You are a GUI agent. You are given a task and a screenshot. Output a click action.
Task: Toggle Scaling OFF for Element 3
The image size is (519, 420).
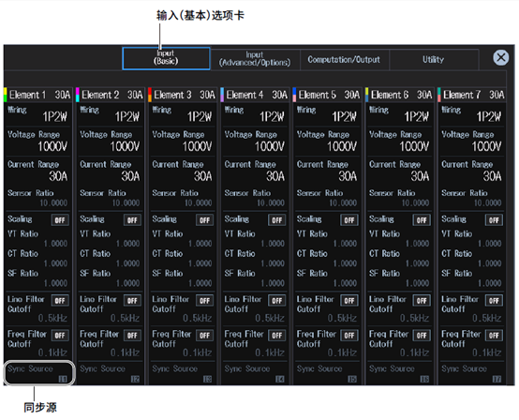coord(204,220)
